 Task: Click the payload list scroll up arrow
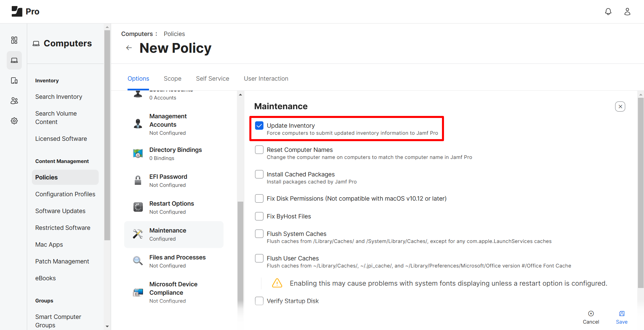(x=240, y=95)
